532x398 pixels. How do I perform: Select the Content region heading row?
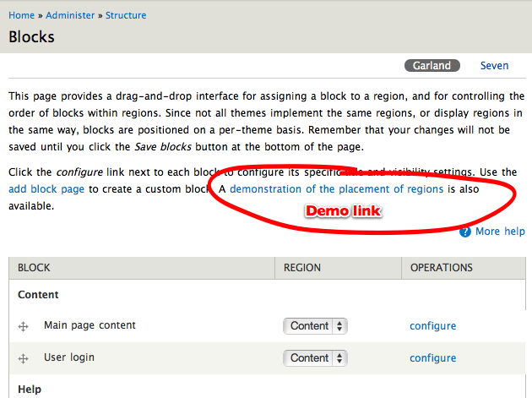[x=268, y=294]
